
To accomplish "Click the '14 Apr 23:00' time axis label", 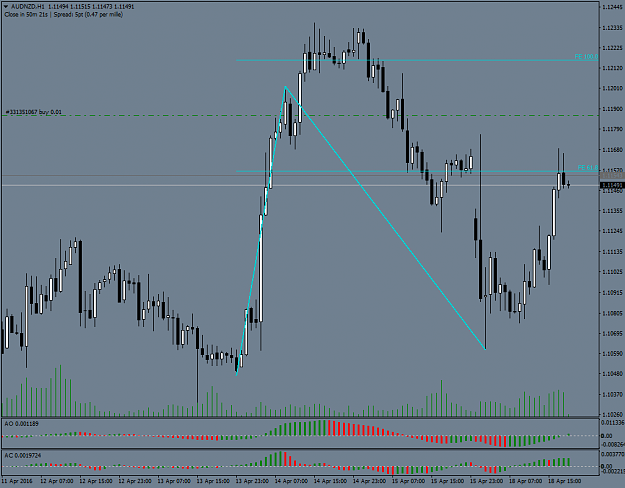I will point(369,481).
